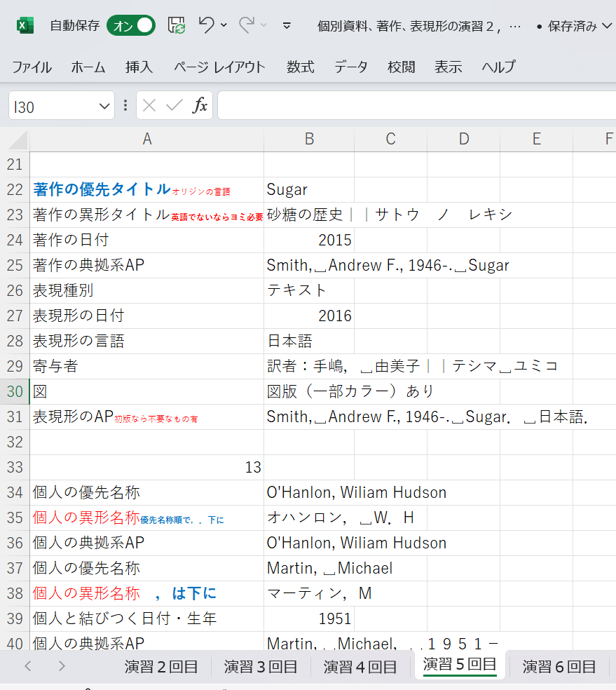Select the 演習５回目 sheet tab
This screenshot has height=690, width=616.
(x=460, y=665)
